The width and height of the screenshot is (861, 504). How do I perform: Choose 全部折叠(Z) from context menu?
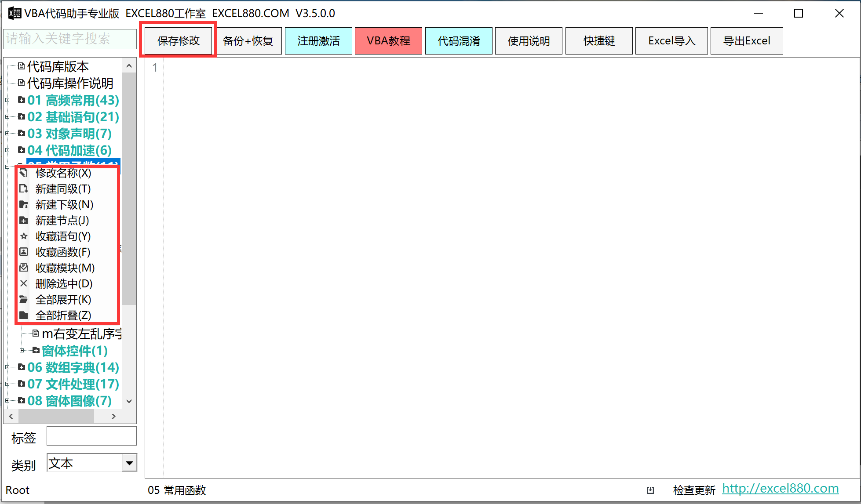click(67, 315)
